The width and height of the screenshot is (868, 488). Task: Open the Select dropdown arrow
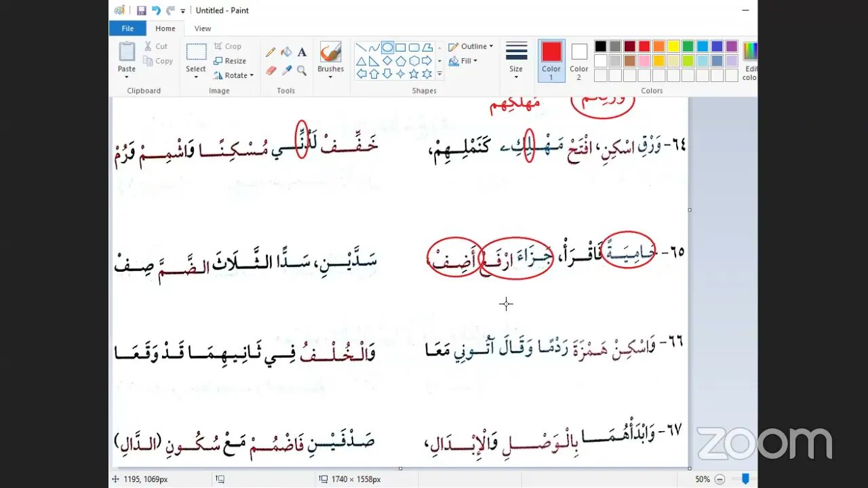point(196,77)
